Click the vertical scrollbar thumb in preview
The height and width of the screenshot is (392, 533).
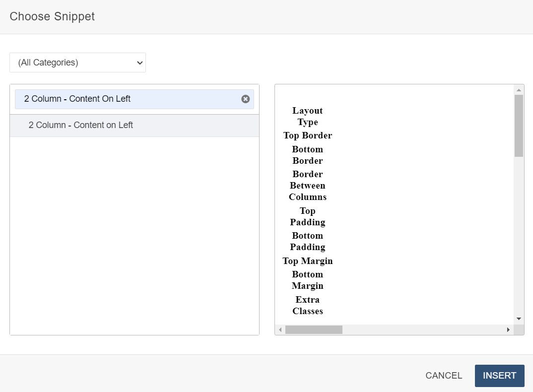coord(519,126)
